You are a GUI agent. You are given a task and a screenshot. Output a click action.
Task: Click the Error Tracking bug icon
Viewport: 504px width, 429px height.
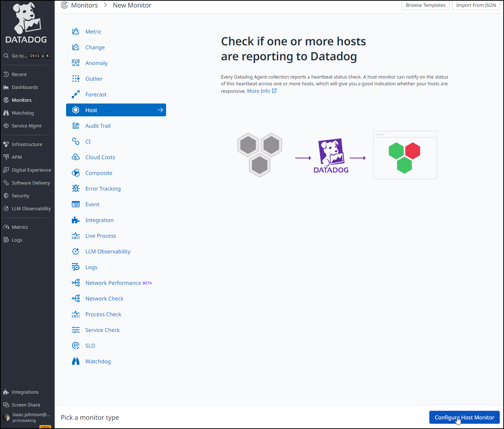point(76,188)
